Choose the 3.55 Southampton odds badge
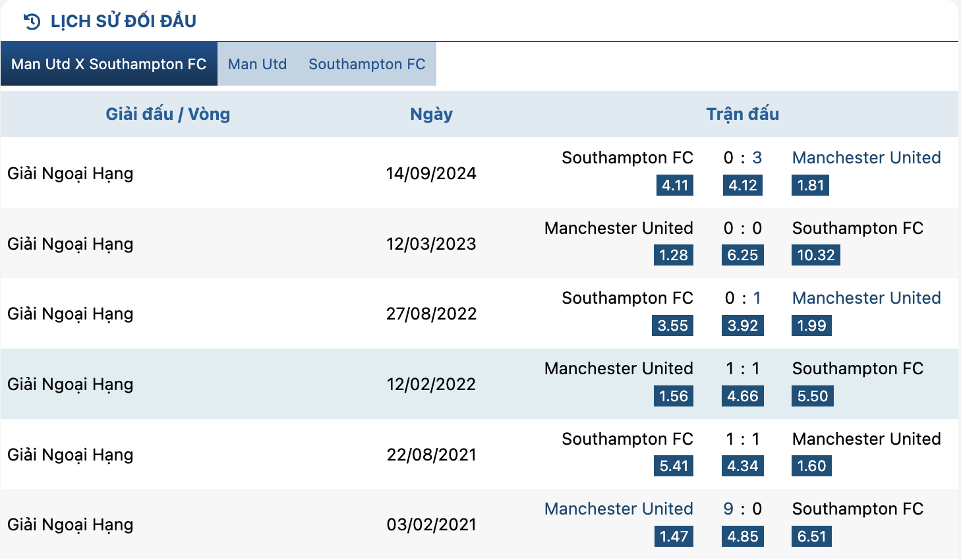The width and height of the screenshot is (961, 560). [x=673, y=325]
